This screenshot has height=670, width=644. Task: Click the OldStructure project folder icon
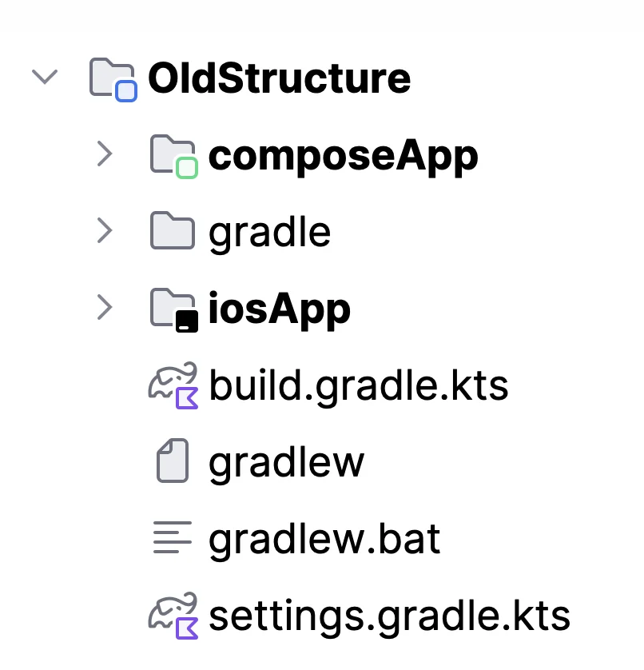pyautogui.click(x=113, y=79)
